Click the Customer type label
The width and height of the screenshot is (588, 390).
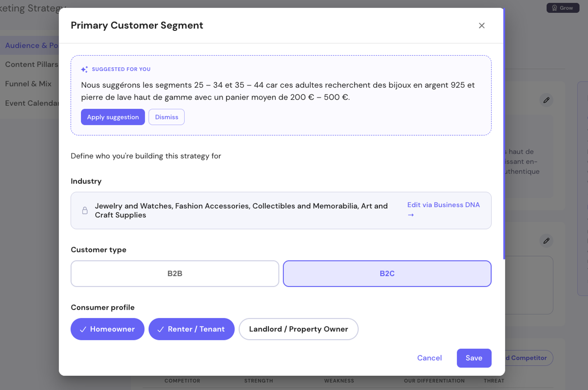[98, 250]
